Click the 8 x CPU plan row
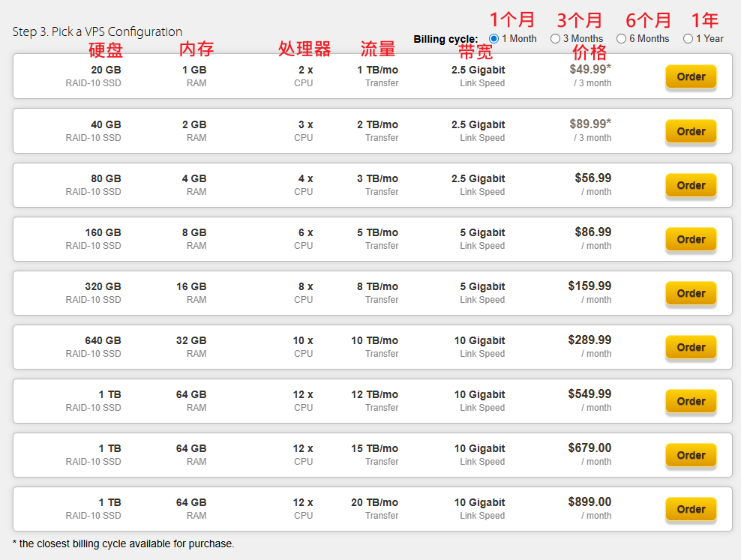The image size is (741, 560). 304,292
